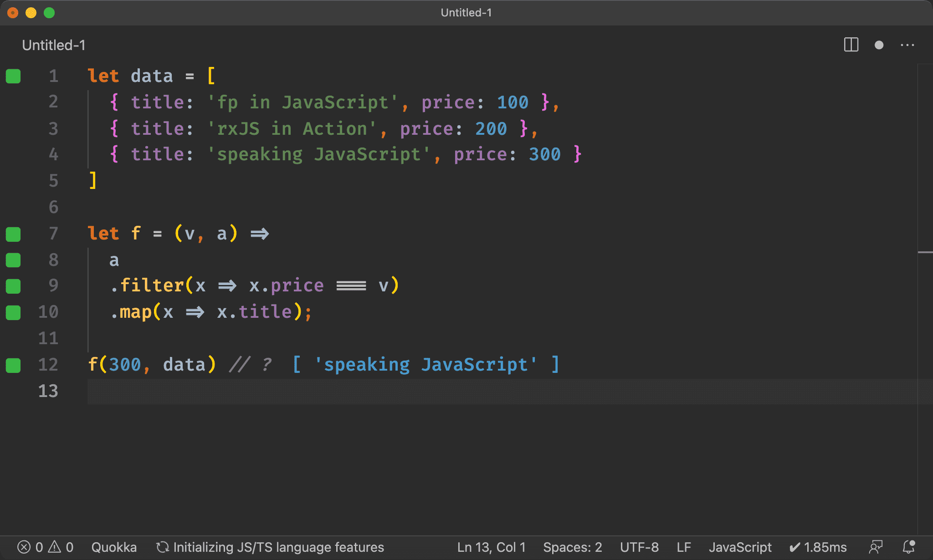Change indentation via Spaces: 2

click(573, 547)
